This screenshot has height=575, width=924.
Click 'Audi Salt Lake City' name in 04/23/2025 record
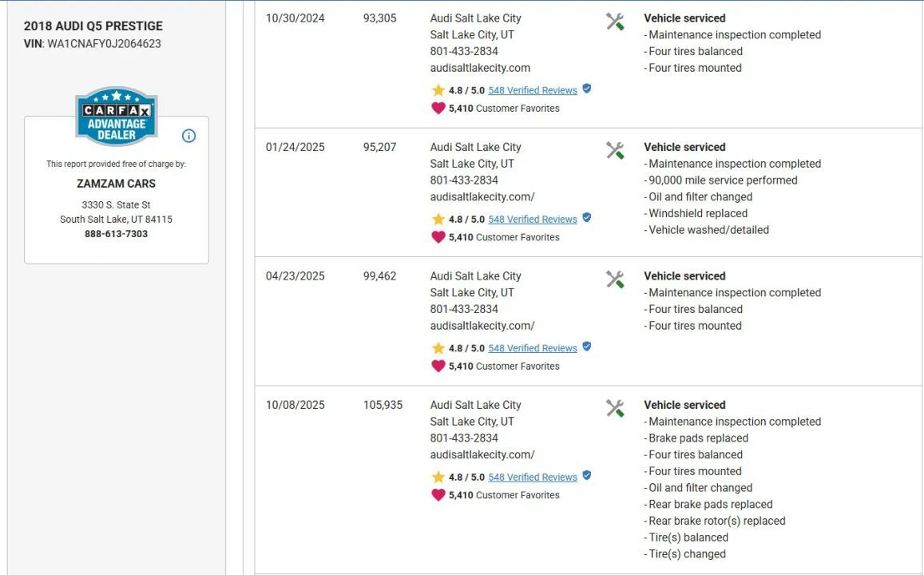tap(475, 276)
